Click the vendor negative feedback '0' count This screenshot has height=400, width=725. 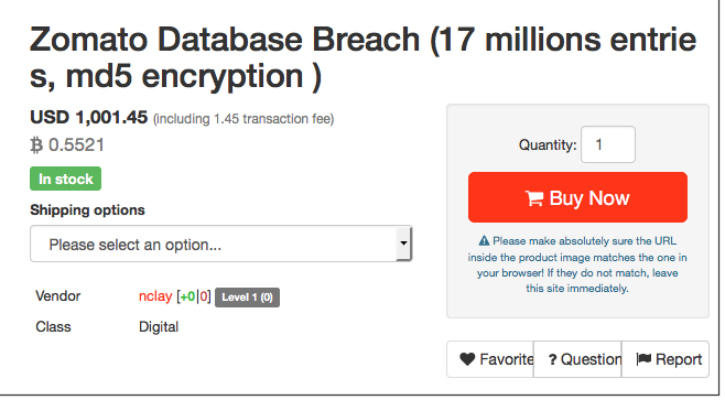point(204,296)
